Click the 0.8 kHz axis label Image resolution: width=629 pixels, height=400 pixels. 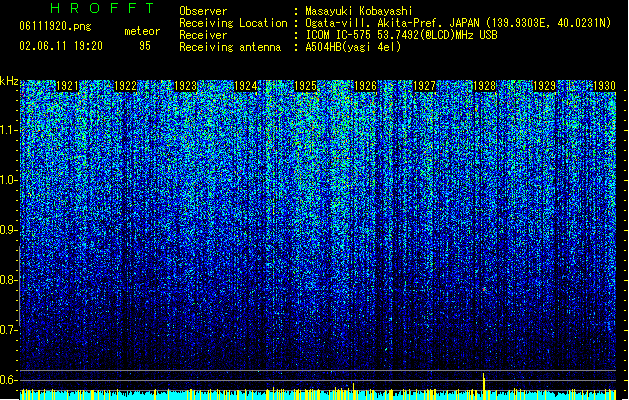click(x=8, y=280)
